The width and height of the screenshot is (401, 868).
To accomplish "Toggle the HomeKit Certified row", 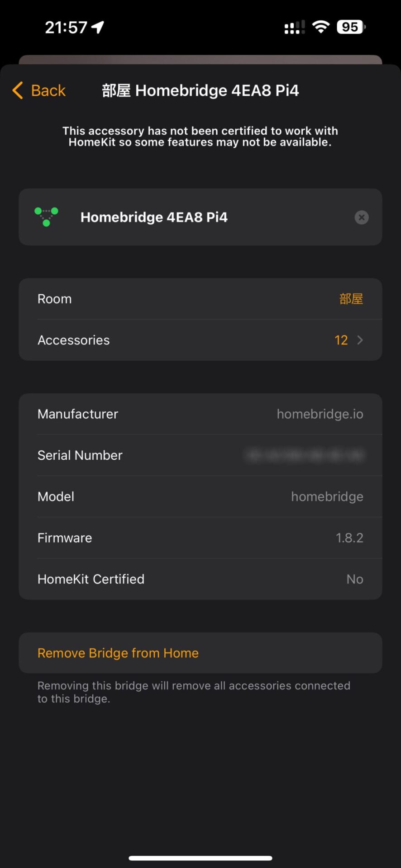I will pos(200,579).
